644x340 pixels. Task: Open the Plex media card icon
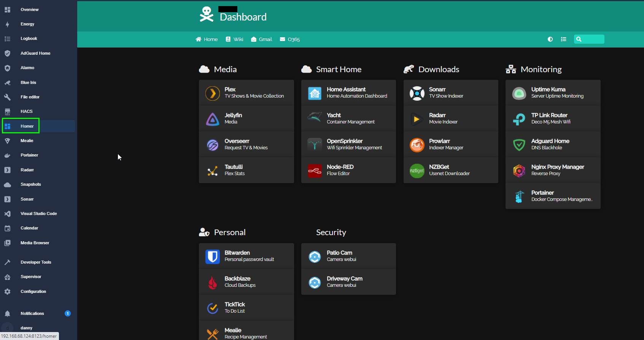click(x=213, y=93)
